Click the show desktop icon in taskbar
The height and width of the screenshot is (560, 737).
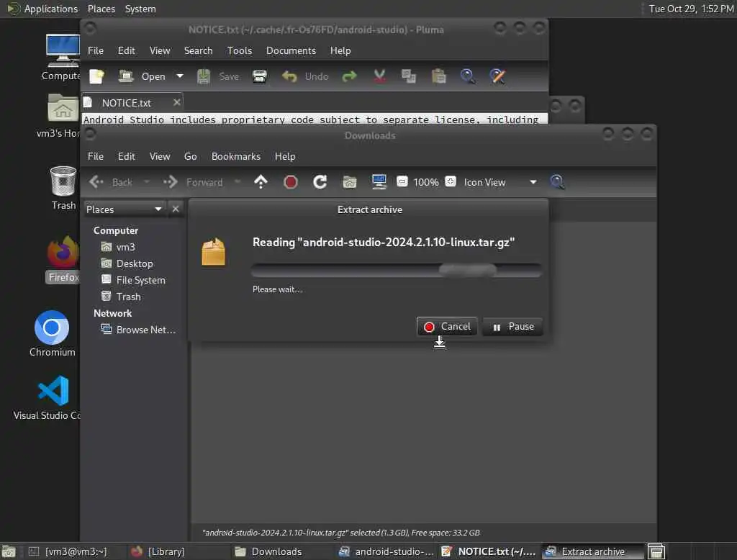tap(9, 551)
